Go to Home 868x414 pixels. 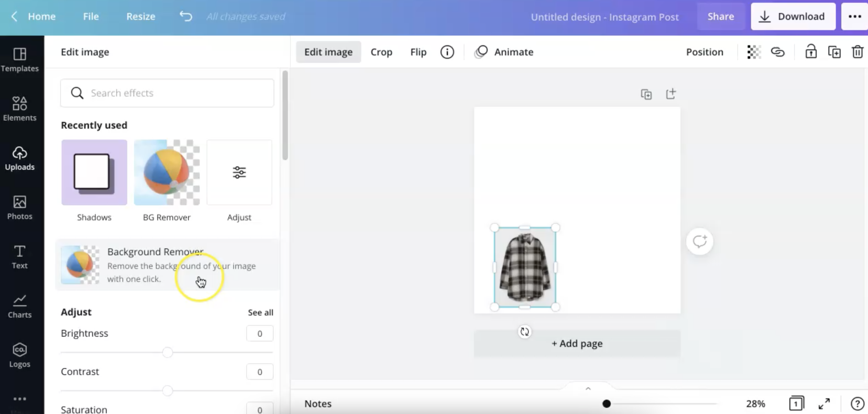coord(41,16)
